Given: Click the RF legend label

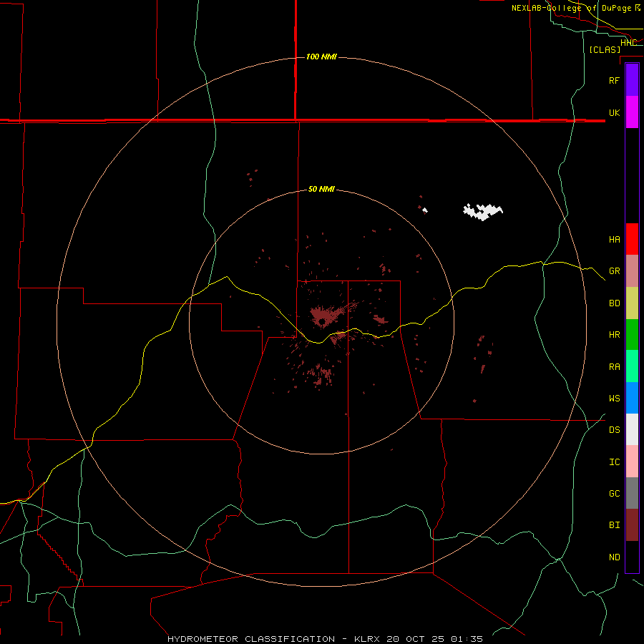Looking at the screenshot, I should tap(614, 80).
